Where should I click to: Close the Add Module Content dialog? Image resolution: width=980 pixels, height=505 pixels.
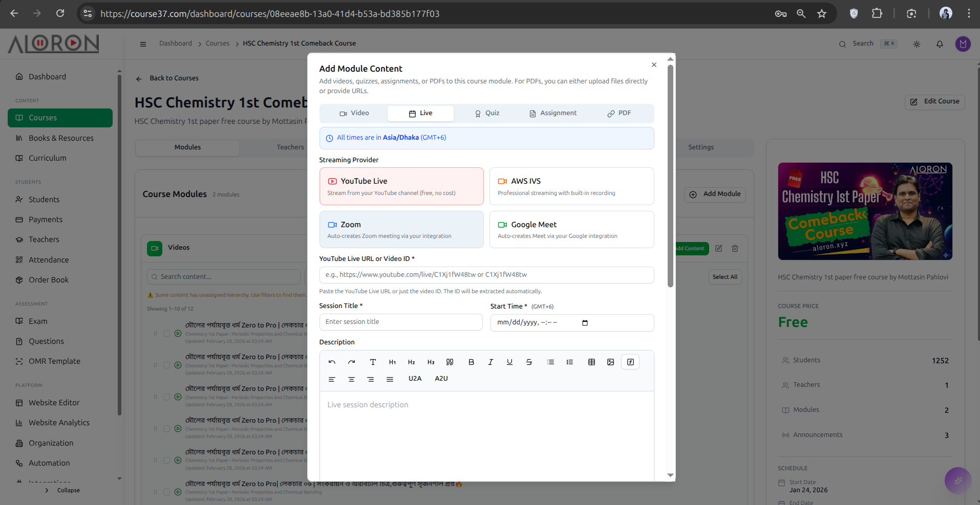654,65
